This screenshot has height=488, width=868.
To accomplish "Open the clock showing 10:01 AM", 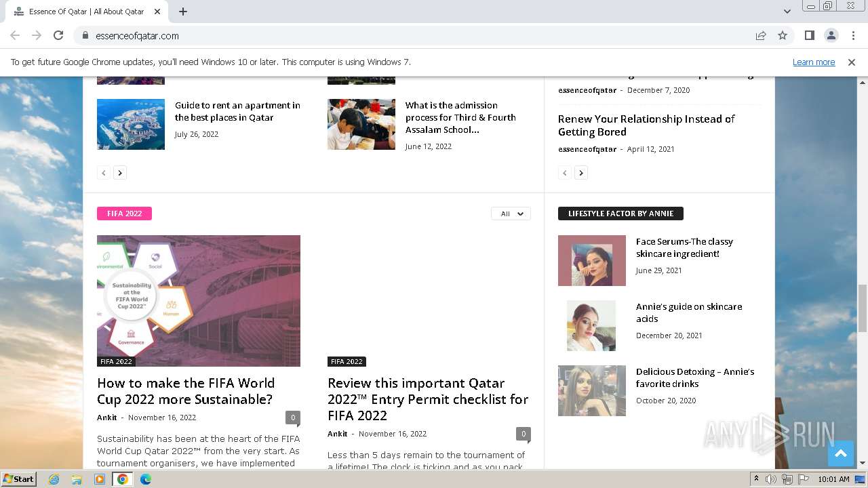I will pyautogui.click(x=833, y=479).
